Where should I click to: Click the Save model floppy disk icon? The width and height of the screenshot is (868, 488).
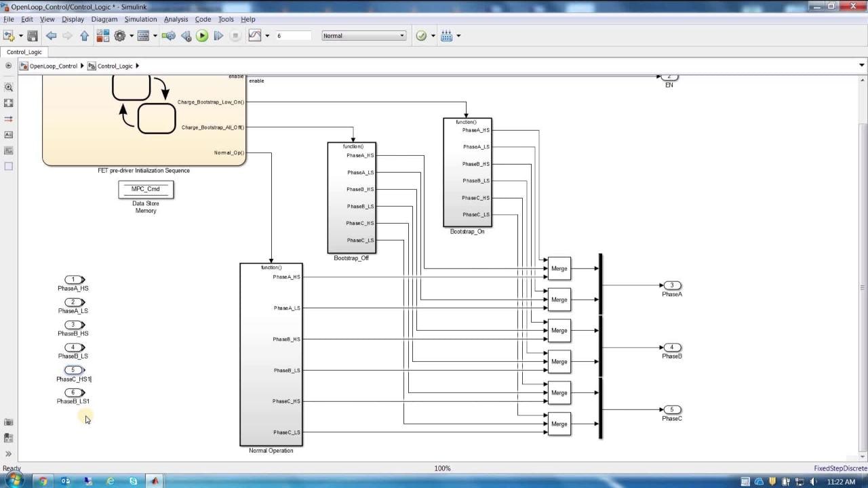pyautogui.click(x=32, y=36)
